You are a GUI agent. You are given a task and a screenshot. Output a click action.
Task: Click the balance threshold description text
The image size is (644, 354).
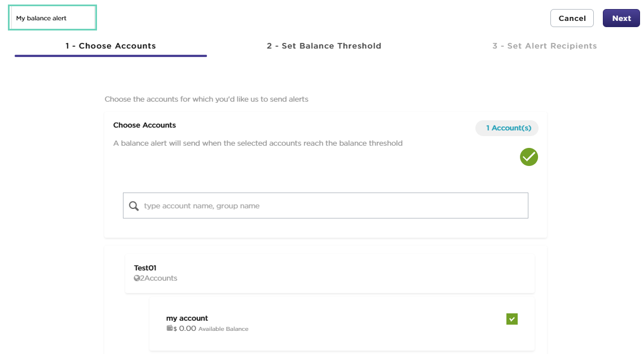[x=258, y=143]
